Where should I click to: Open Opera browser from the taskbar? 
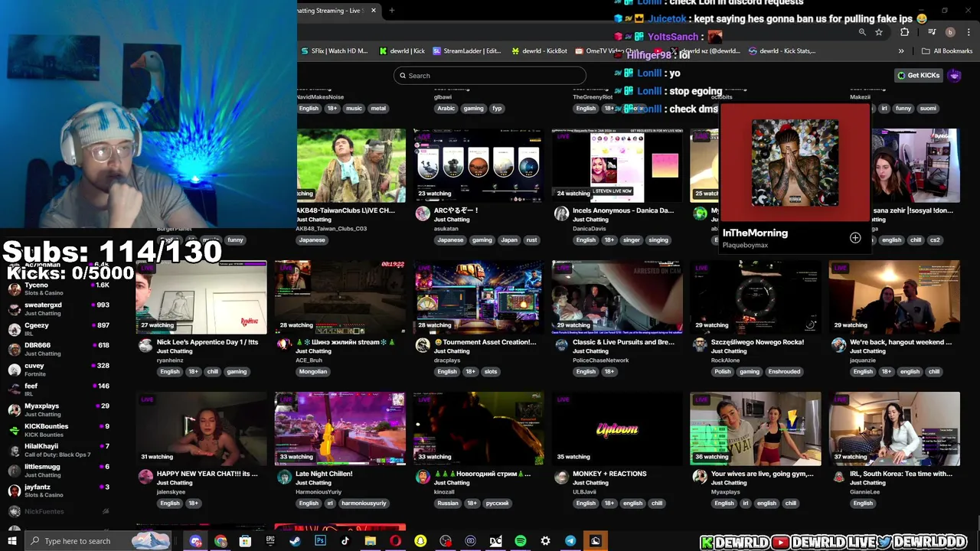(x=395, y=541)
